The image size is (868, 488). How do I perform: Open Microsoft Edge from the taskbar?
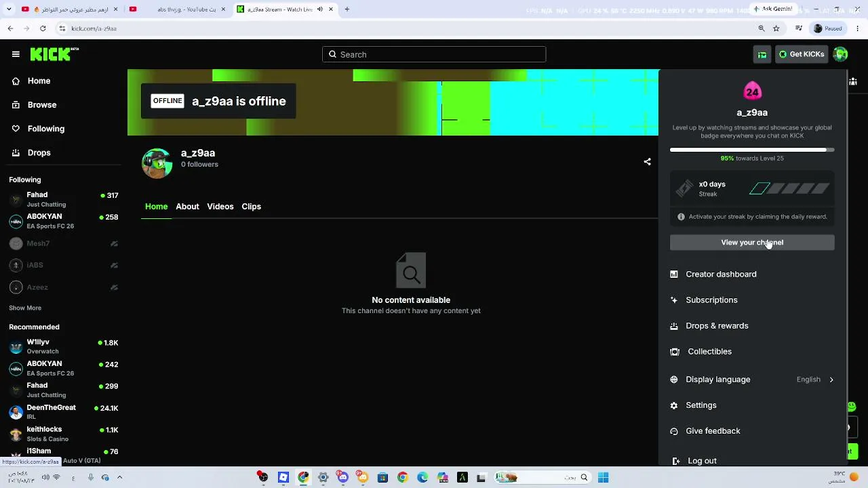coord(422,478)
